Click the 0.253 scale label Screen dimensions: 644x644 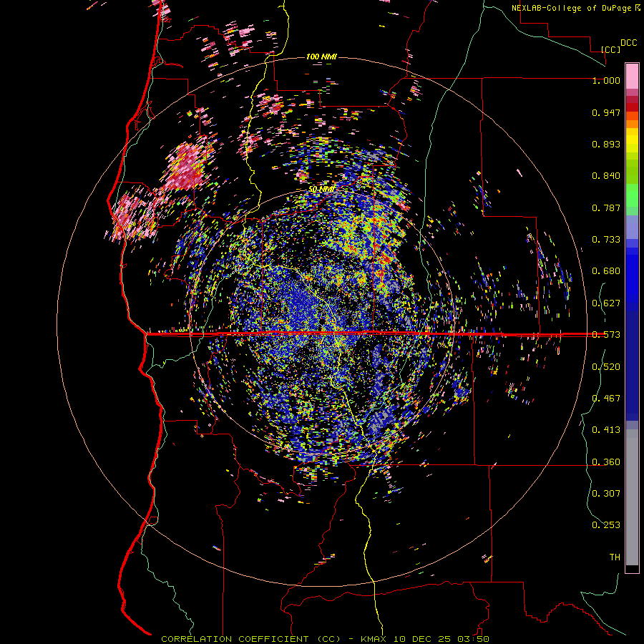(606, 525)
